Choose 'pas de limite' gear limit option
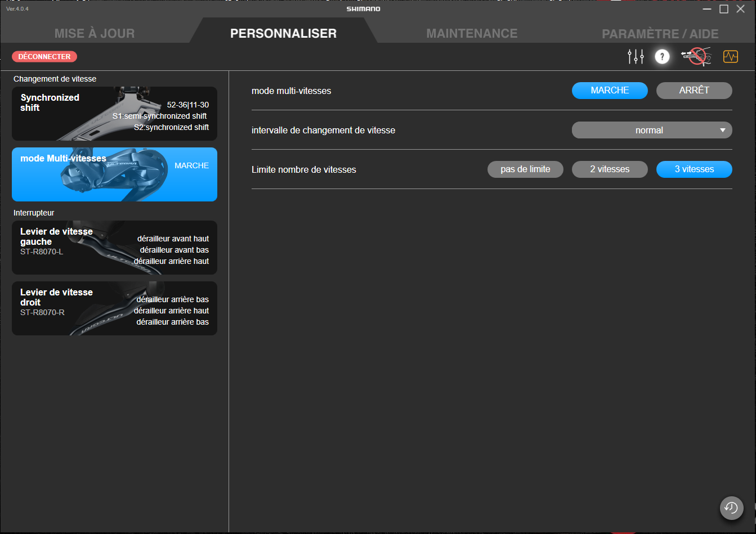Image resolution: width=756 pixels, height=534 pixels. 525,169
